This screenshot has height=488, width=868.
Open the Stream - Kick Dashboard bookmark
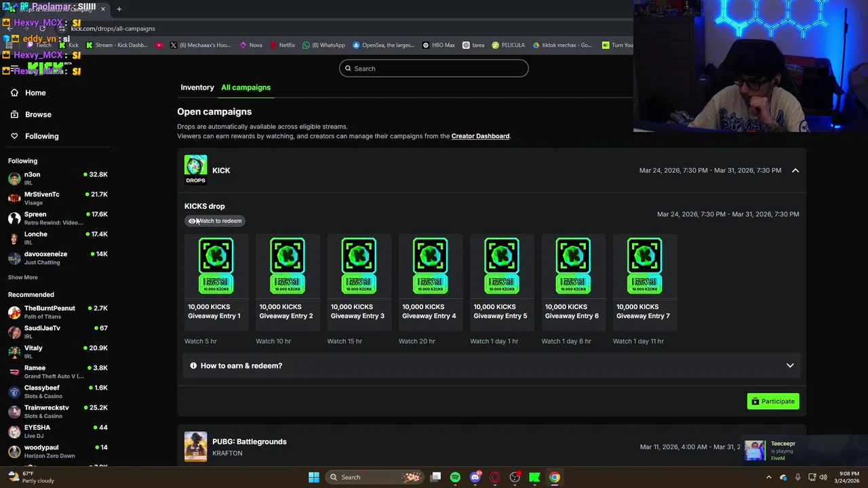pyautogui.click(x=117, y=45)
